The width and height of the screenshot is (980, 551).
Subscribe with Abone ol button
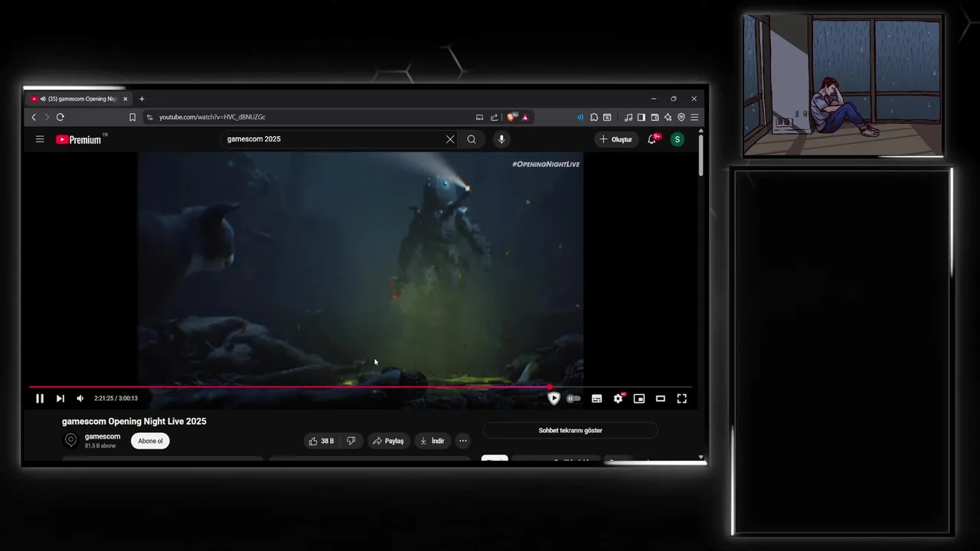150,441
